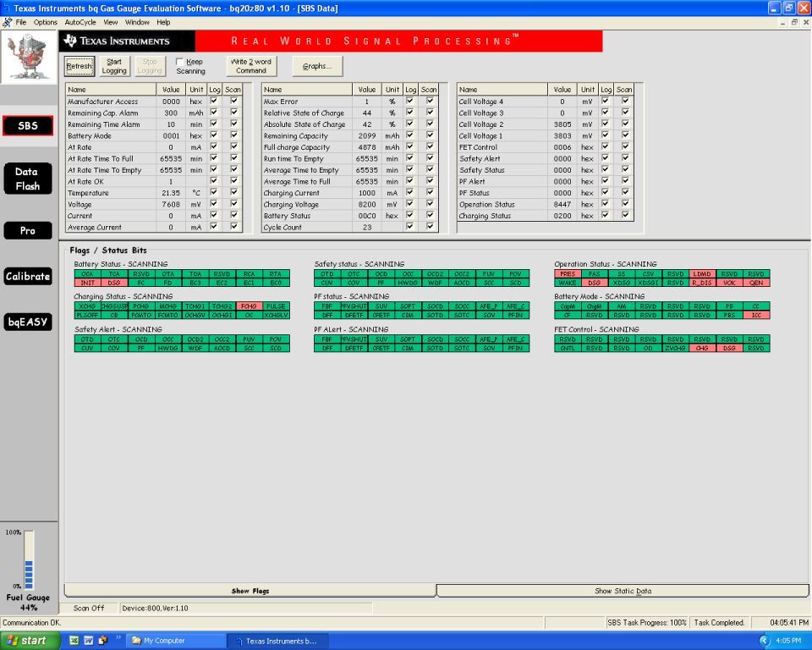Switch to My Computer taskbar window
The width and height of the screenshot is (812, 650).
[x=176, y=641]
